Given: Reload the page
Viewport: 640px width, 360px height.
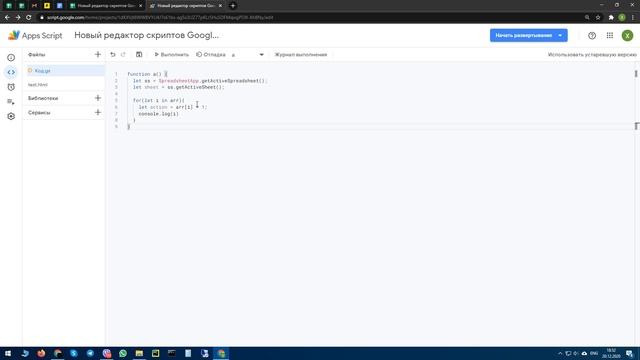Looking at the screenshot, I should point(29,18).
